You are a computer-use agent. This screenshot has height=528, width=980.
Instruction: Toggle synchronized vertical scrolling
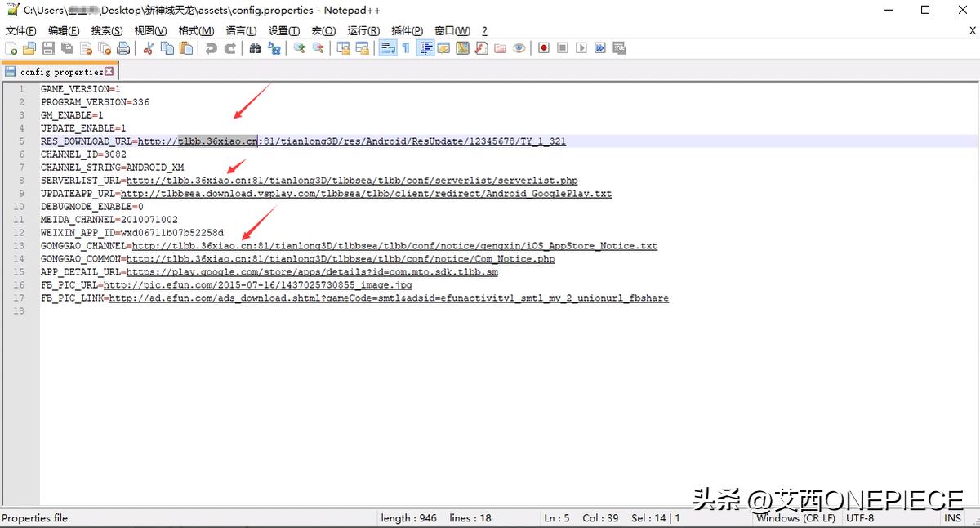click(x=343, y=48)
